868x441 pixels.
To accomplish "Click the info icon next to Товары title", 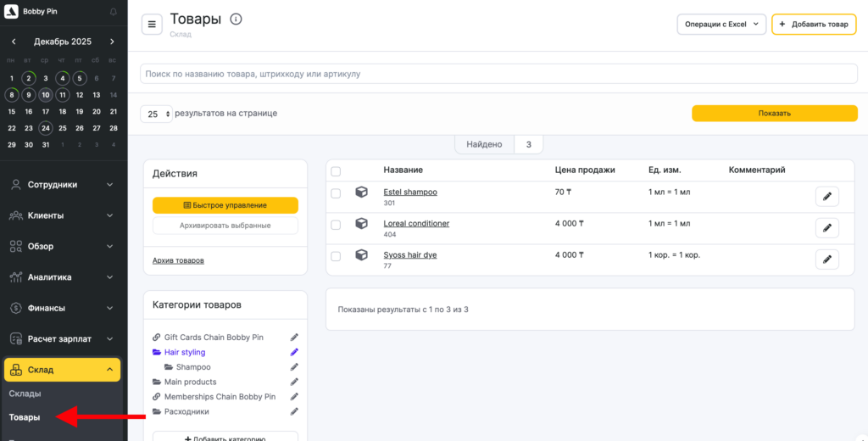I will pyautogui.click(x=236, y=20).
